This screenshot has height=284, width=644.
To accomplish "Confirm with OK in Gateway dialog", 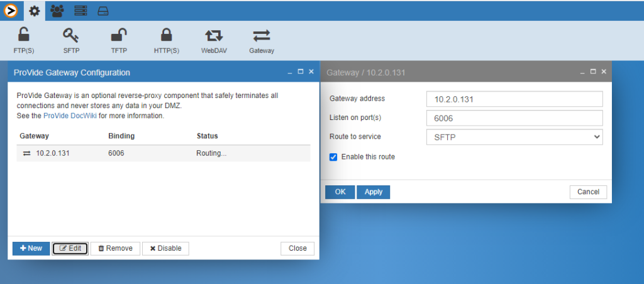I will [340, 192].
